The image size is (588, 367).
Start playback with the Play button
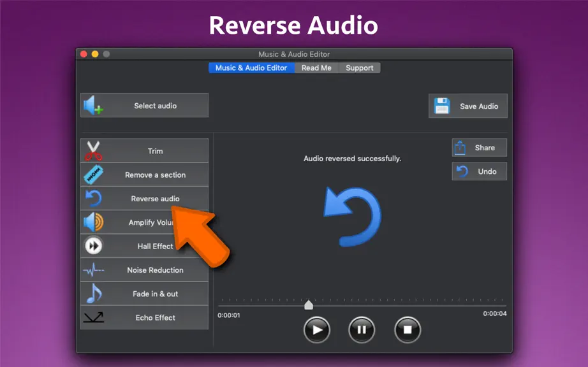[x=317, y=330]
